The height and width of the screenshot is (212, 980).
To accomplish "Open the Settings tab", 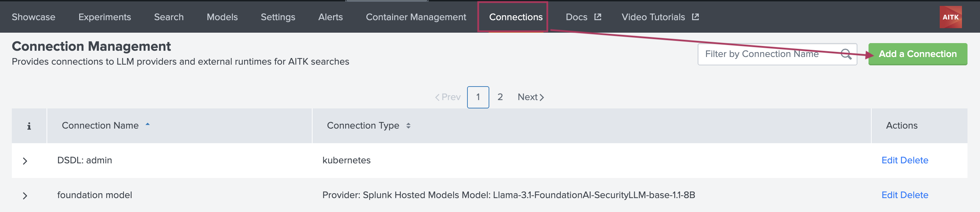I will tap(278, 17).
